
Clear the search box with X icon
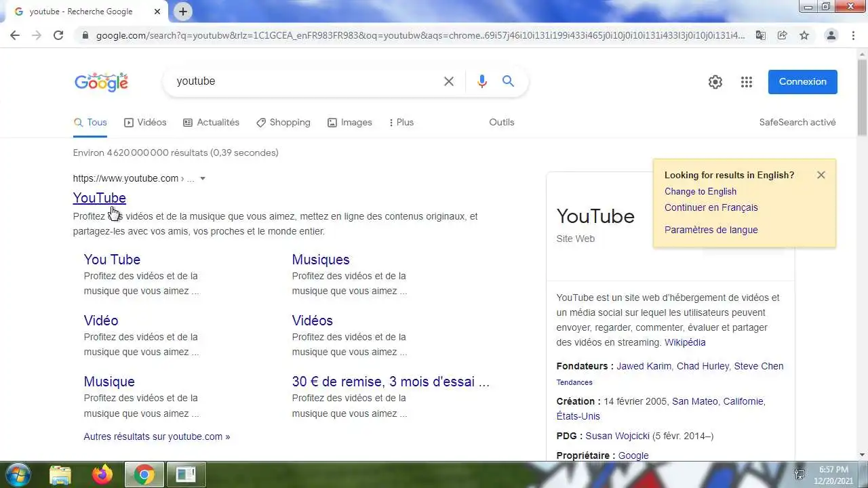click(449, 81)
